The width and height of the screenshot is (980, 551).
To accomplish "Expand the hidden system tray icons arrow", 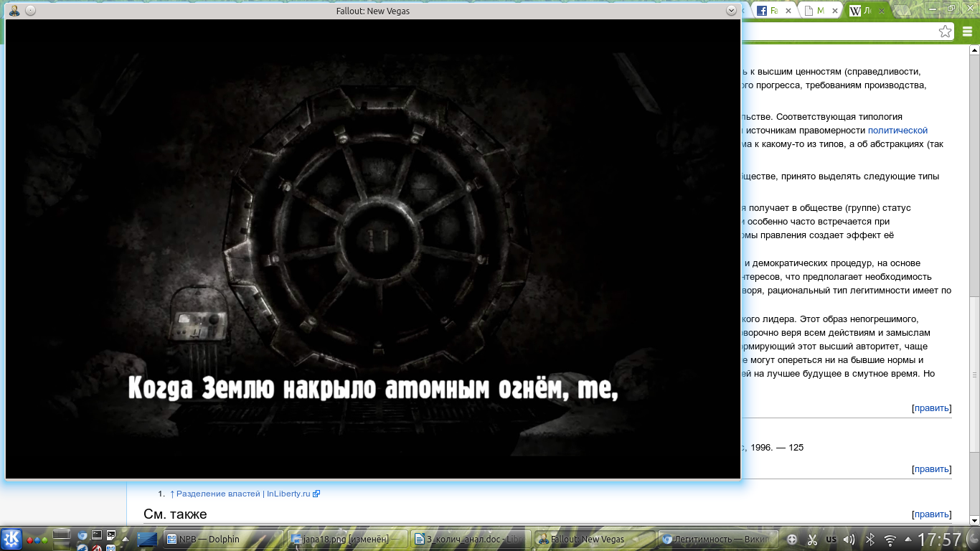I will [908, 540].
